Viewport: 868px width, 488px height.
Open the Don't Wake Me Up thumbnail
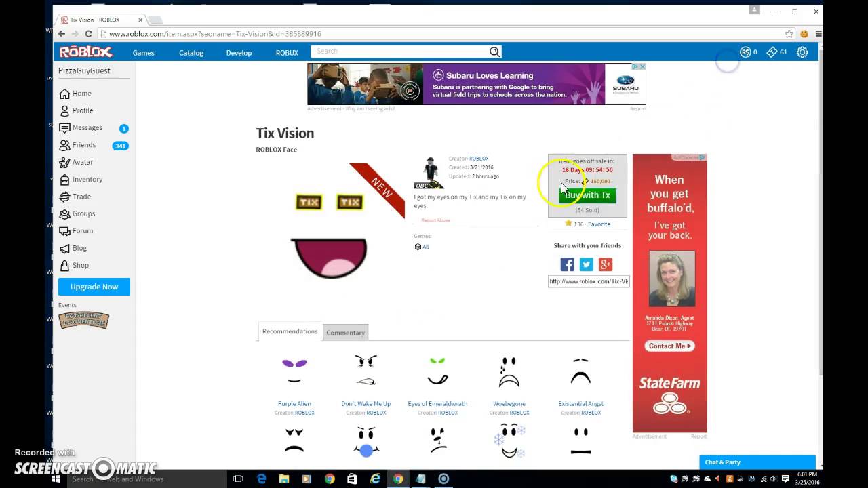point(366,371)
